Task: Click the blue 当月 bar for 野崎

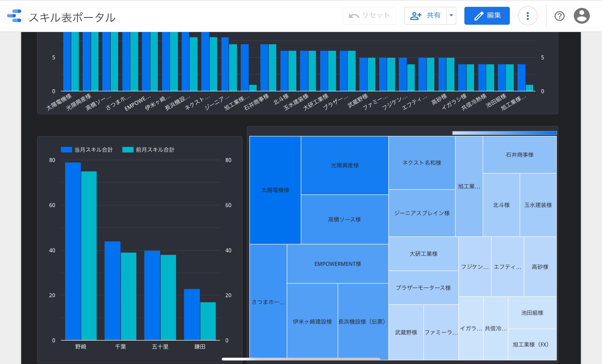Action: coord(73,251)
